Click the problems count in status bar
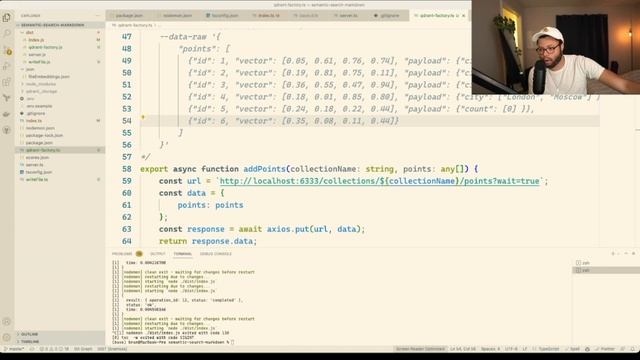Image resolution: width=640 pixels, height=360 pixels. (54, 349)
